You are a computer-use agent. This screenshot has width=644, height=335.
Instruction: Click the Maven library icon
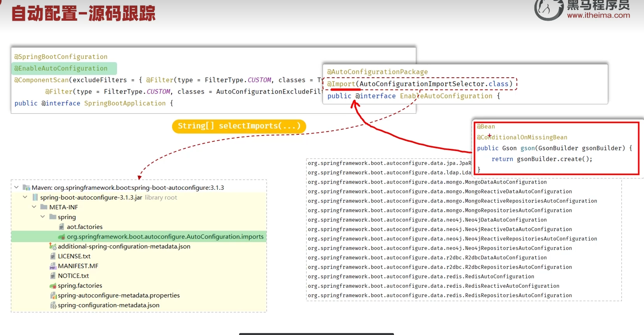click(27, 188)
